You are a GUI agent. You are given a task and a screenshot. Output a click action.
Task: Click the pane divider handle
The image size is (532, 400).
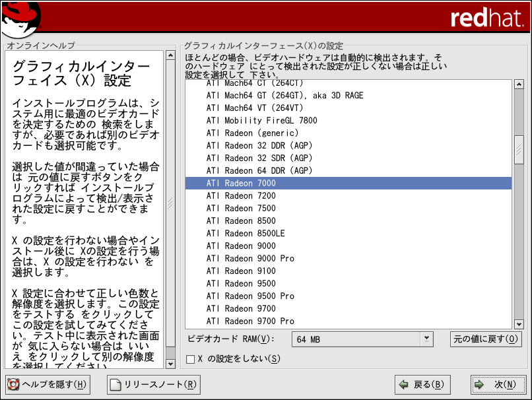point(178,203)
